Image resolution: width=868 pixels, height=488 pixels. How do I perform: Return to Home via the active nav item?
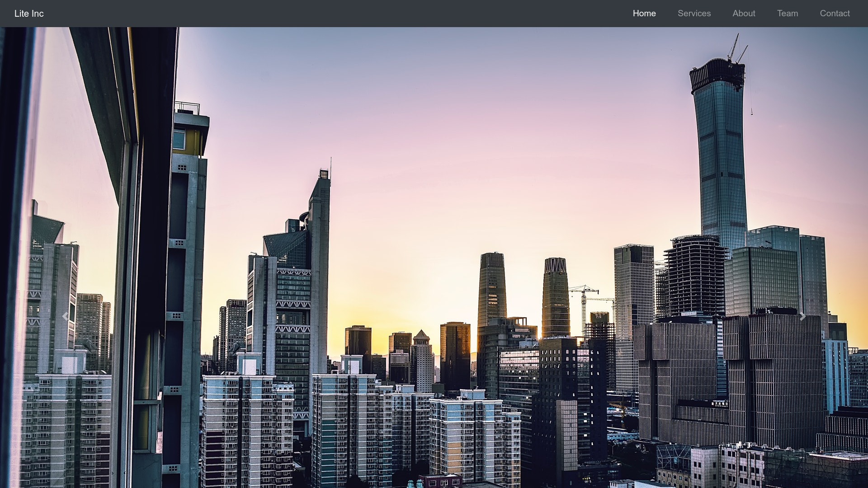(x=644, y=14)
